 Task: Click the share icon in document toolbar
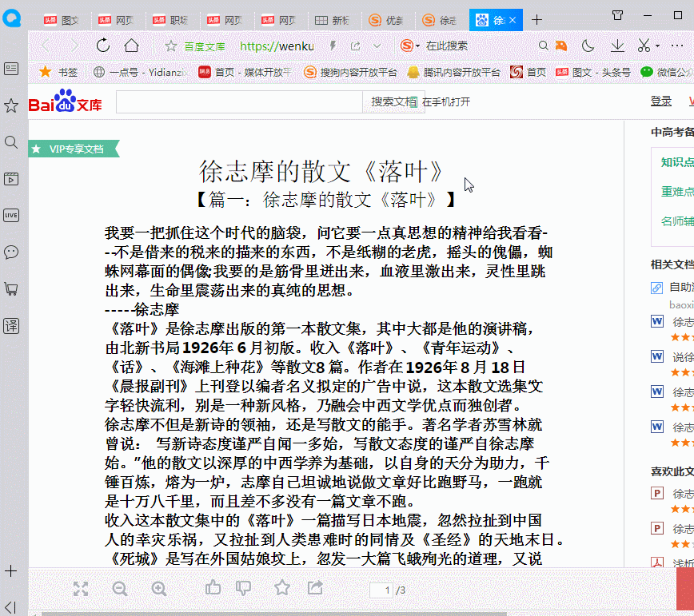click(316, 588)
